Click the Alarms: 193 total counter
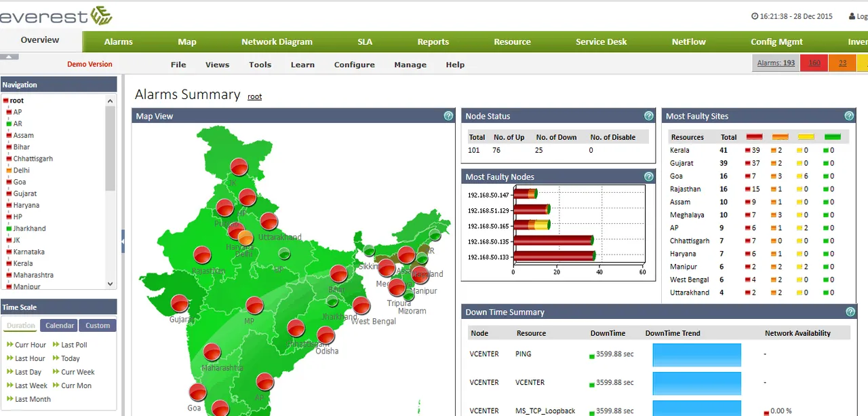The height and width of the screenshot is (416, 868). [776, 63]
